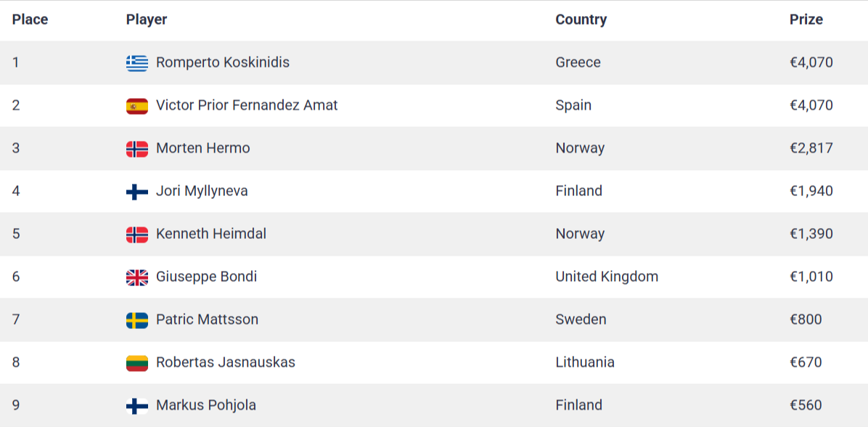Click the Lithuania flag icon

(x=136, y=363)
